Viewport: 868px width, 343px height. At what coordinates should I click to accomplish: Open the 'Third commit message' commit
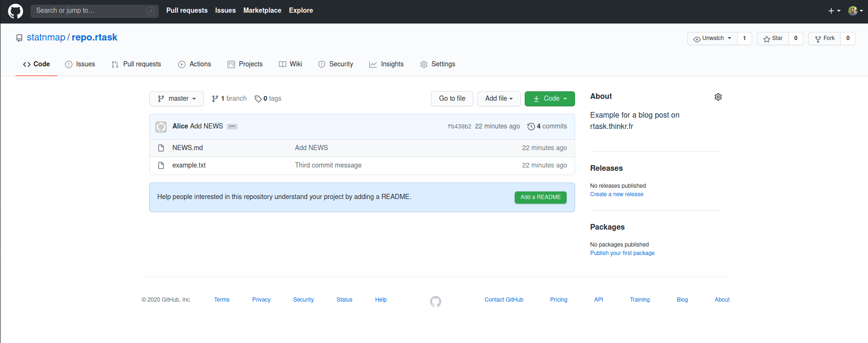328,166
